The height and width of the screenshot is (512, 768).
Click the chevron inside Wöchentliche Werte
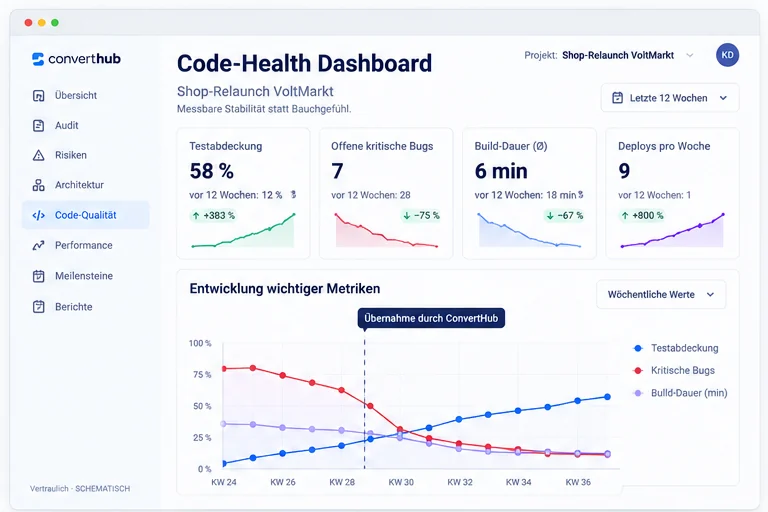tap(710, 294)
